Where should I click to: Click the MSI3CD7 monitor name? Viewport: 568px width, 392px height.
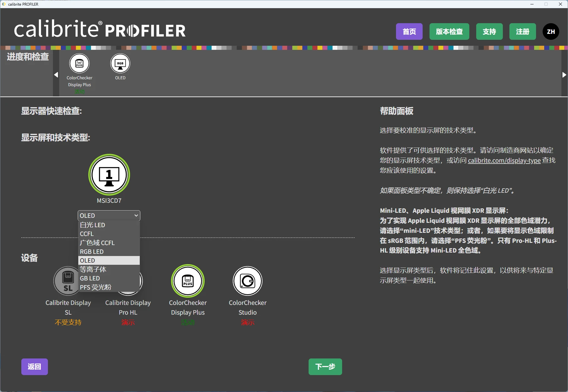[109, 201]
